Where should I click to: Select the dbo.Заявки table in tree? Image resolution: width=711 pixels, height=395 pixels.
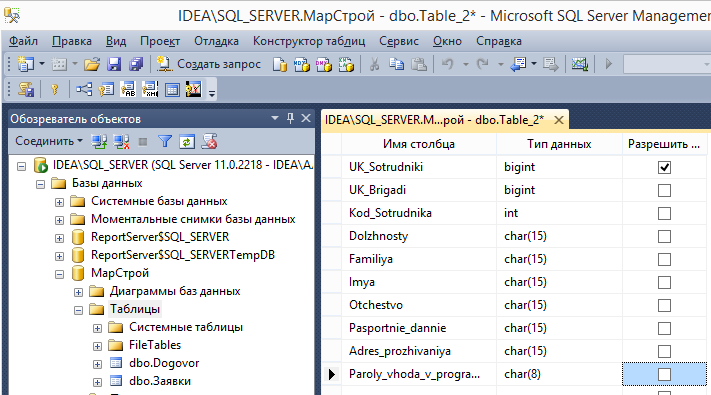pos(160,381)
